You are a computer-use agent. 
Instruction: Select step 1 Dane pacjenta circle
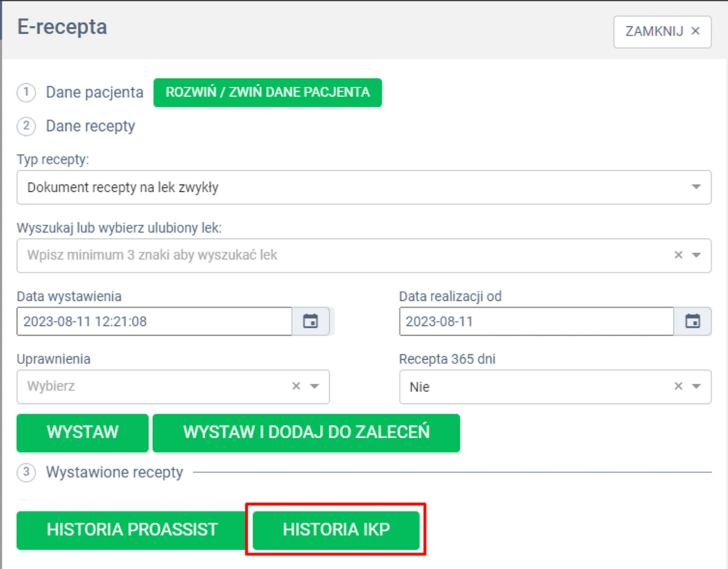click(x=26, y=92)
